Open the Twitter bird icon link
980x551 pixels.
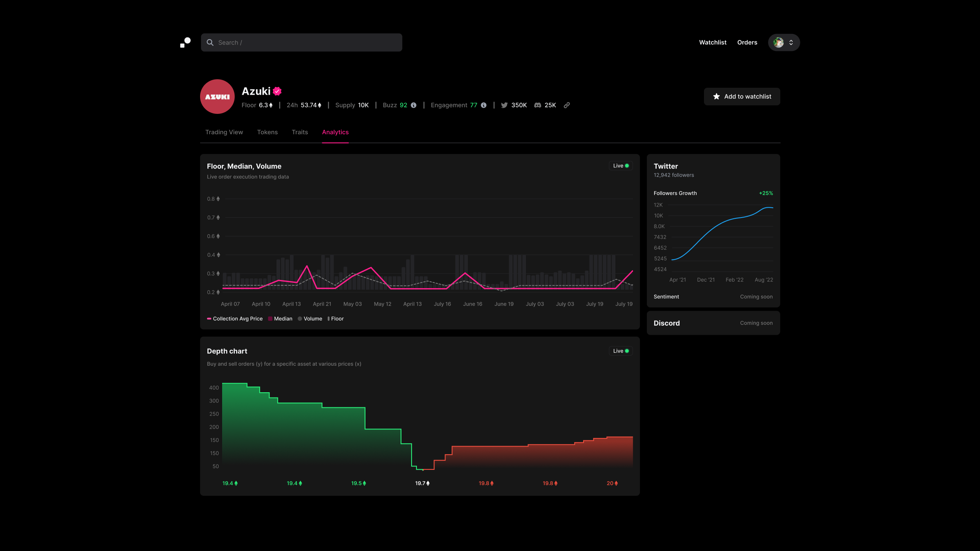[504, 105]
